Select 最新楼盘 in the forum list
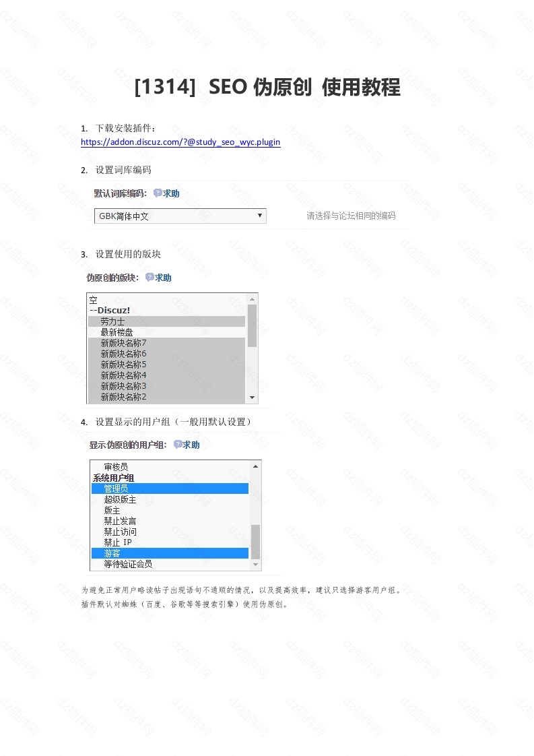 (116, 332)
